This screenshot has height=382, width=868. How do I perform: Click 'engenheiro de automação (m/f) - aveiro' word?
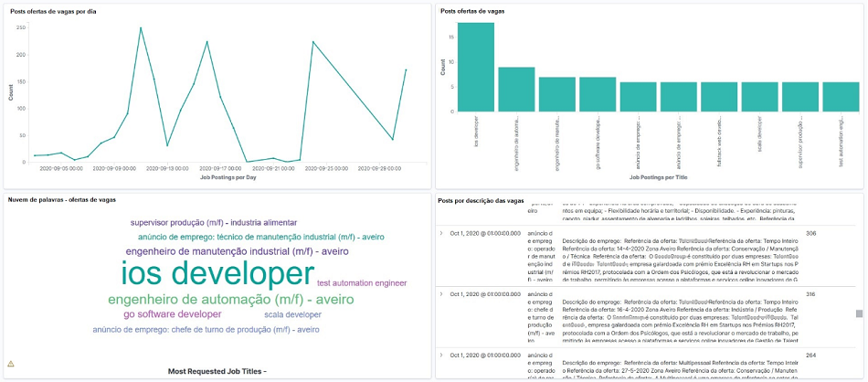click(231, 300)
